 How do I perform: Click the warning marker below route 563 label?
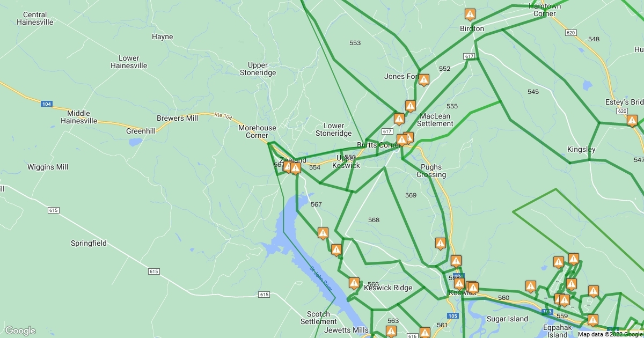pyautogui.click(x=391, y=332)
